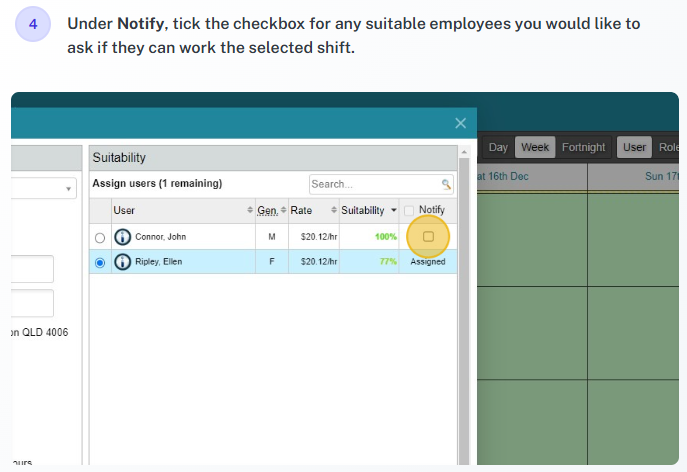
Task: Click the Assign users (1 remaining) label
Action: coord(157,183)
